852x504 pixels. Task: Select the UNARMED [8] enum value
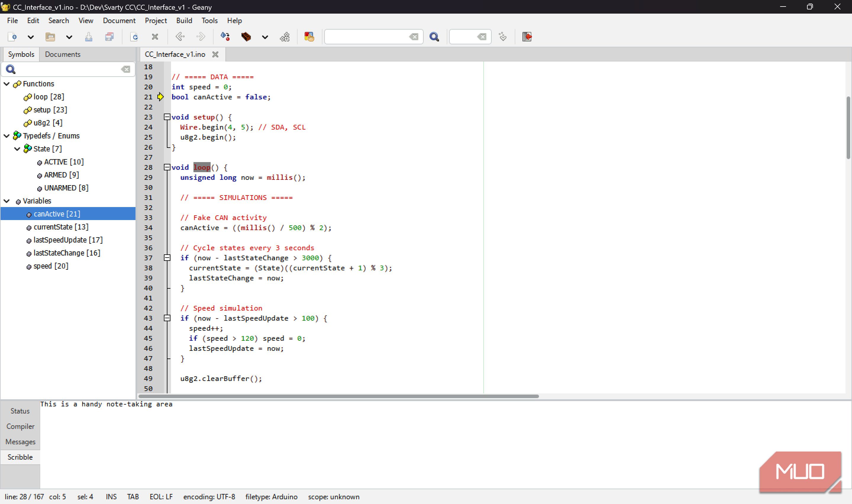[x=66, y=188]
